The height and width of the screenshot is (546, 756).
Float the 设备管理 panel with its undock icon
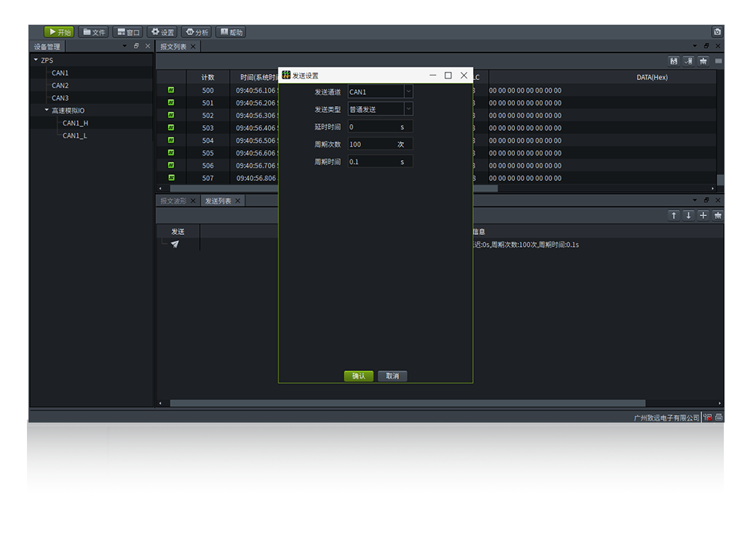(x=136, y=46)
